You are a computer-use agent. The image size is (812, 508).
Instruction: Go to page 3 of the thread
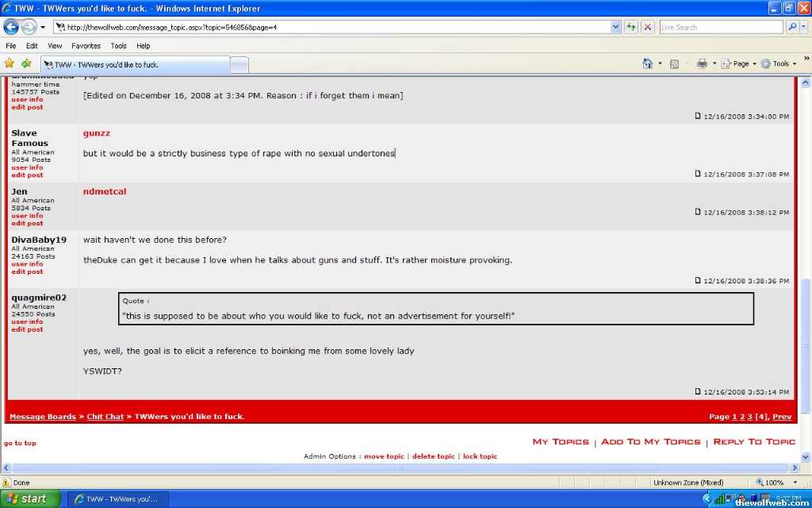[x=749, y=417]
